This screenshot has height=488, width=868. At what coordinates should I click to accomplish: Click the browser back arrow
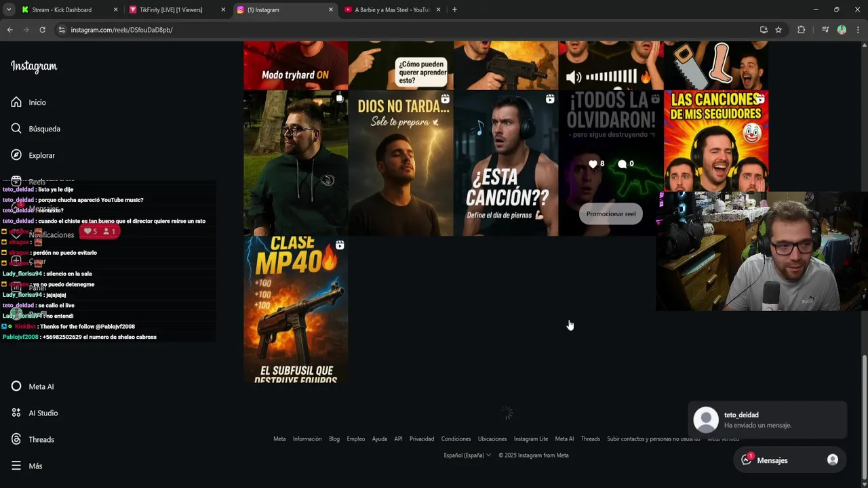click(9, 30)
